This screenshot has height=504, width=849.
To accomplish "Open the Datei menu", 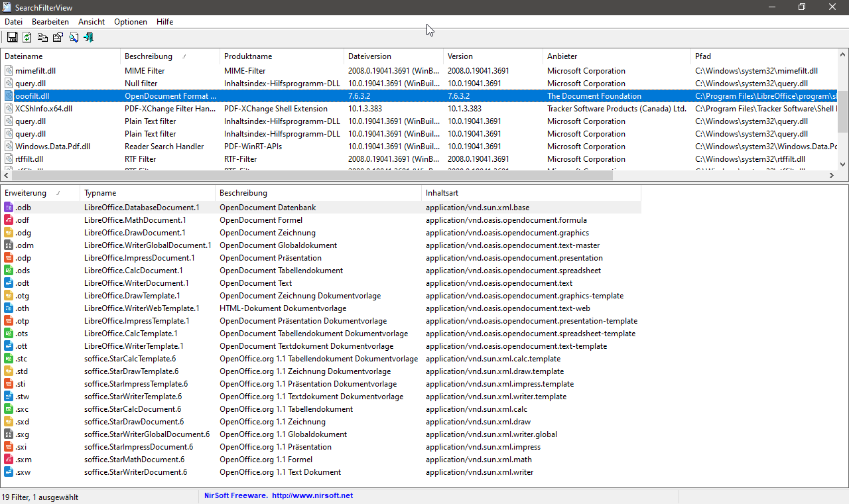I will coord(13,22).
